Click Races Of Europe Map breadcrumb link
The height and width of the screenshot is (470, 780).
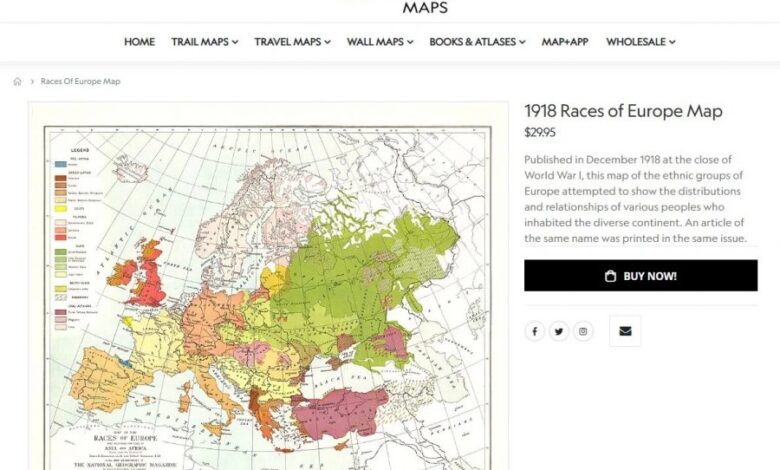(x=80, y=81)
